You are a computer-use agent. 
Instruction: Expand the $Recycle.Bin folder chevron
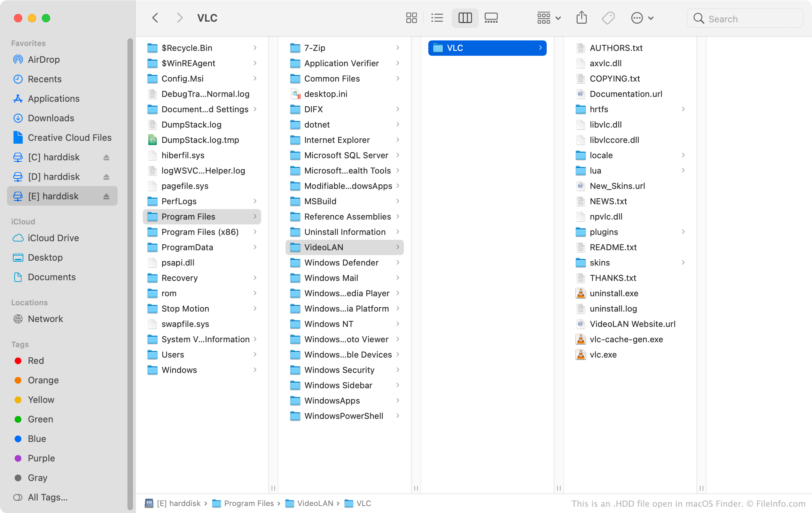(x=255, y=48)
